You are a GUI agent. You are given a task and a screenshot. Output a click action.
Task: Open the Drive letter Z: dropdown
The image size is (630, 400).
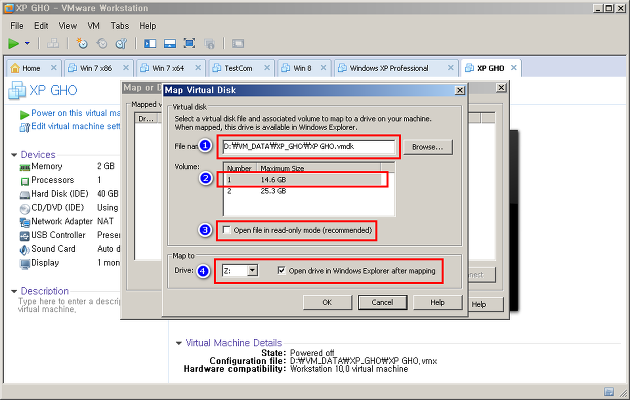tap(252, 271)
